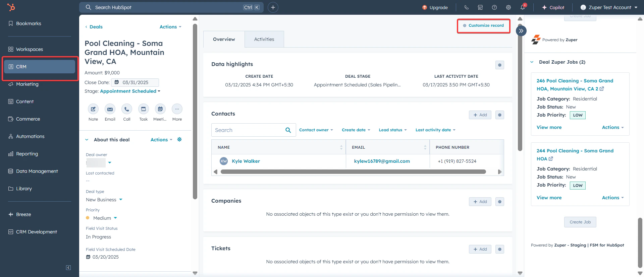644x277 pixels.
Task: Open the create new plus button
Action: point(273,7)
